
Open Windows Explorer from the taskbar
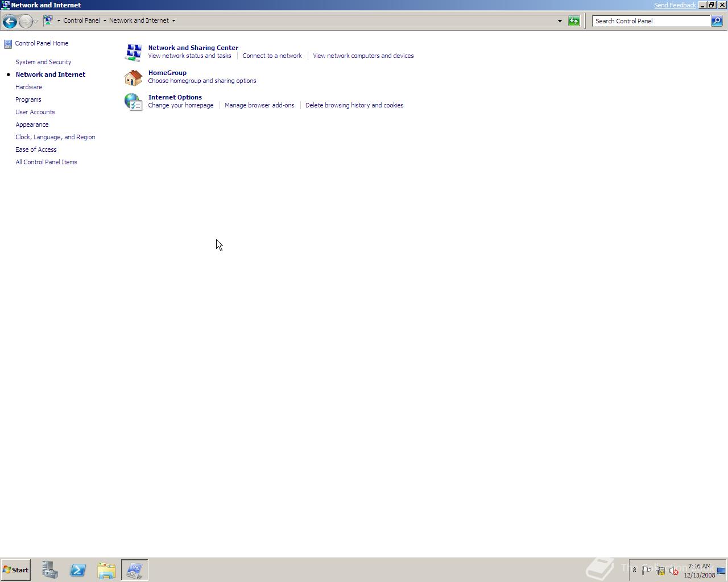click(106, 570)
